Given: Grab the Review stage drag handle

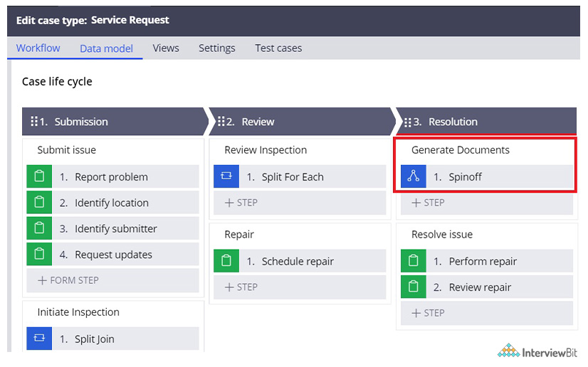Looking at the screenshot, I should pyautogui.click(x=221, y=122).
